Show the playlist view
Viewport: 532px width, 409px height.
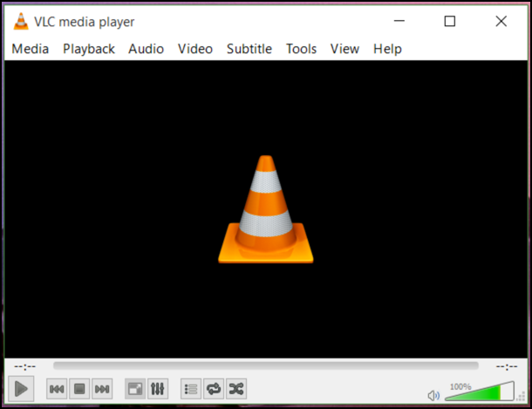[x=191, y=389]
